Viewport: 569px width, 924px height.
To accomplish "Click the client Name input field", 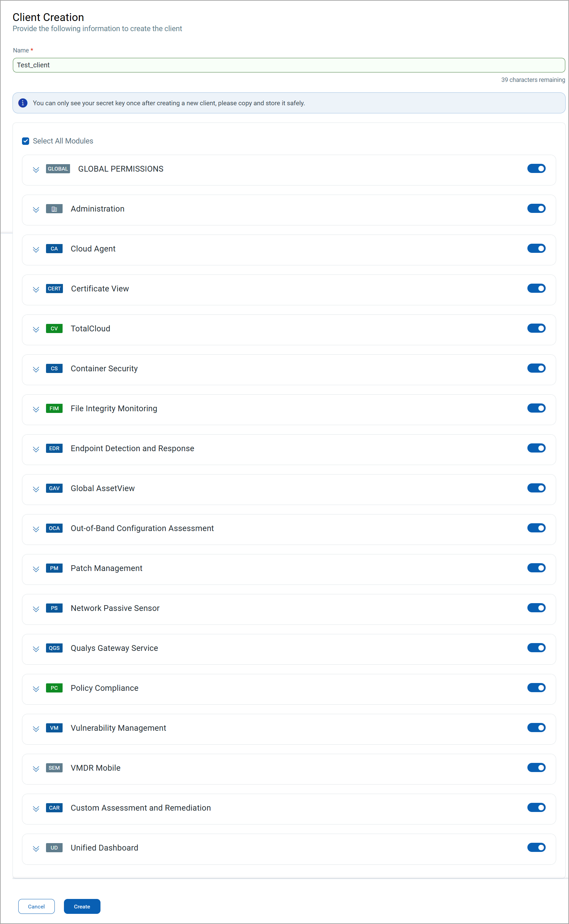I will point(289,65).
